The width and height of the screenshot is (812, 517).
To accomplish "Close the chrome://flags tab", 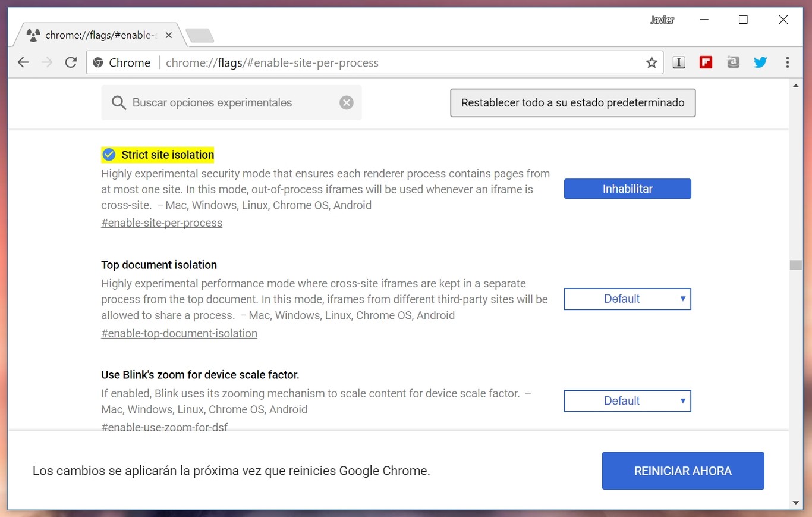I will pyautogui.click(x=169, y=35).
